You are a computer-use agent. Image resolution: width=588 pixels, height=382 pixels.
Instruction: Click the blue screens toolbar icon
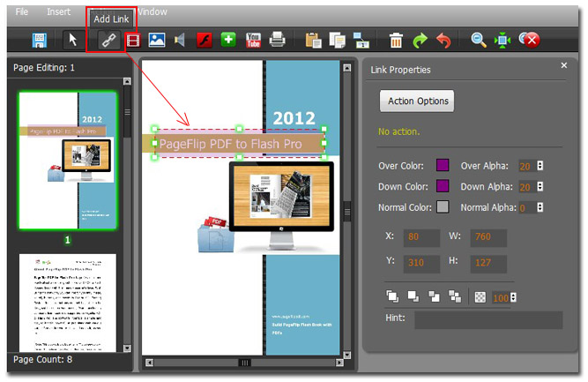tap(361, 41)
